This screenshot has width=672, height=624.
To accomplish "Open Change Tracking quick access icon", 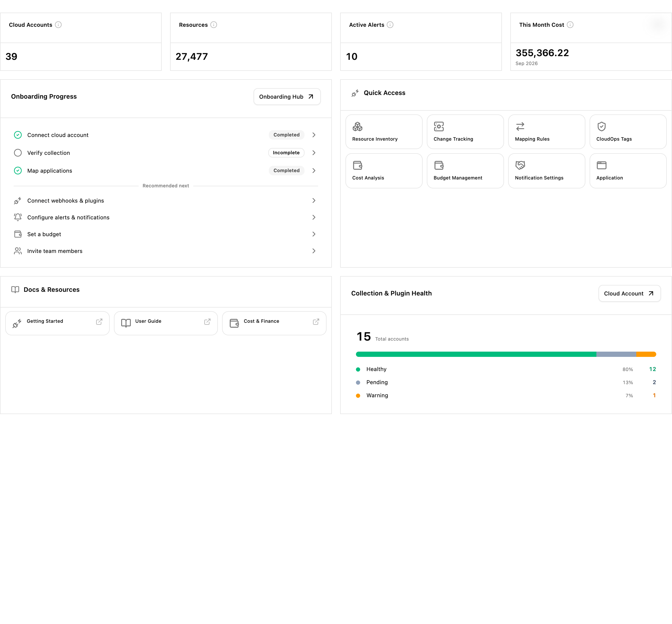I will (x=439, y=127).
